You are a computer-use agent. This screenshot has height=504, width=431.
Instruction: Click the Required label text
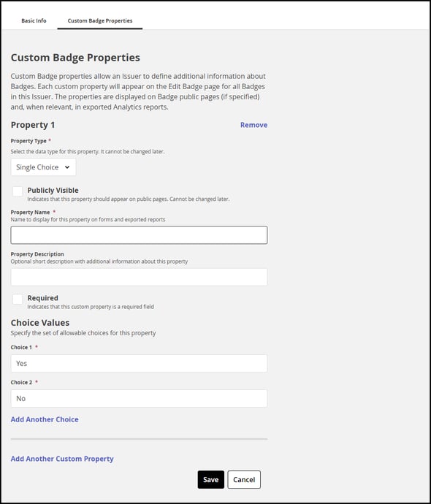pyautogui.click(x=43, y=298)
